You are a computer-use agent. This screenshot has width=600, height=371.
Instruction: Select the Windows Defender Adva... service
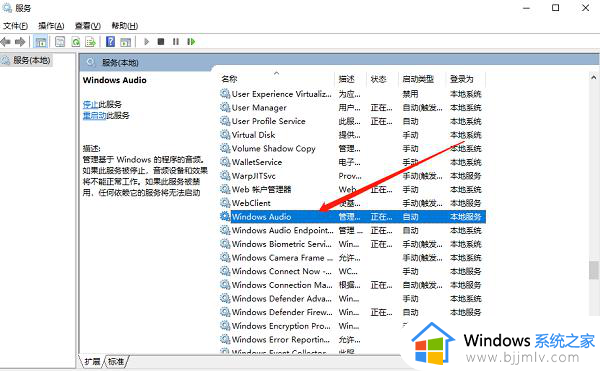pos(352,298)
